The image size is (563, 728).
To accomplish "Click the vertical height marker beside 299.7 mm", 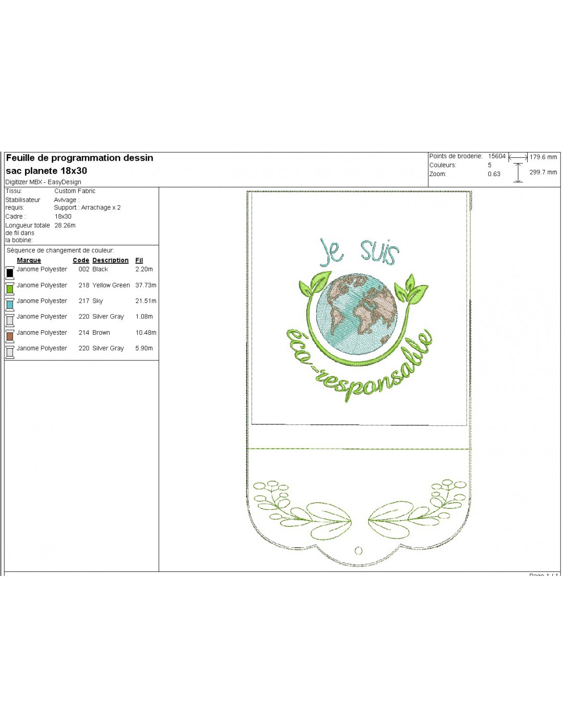I will (x=518, y=173).
